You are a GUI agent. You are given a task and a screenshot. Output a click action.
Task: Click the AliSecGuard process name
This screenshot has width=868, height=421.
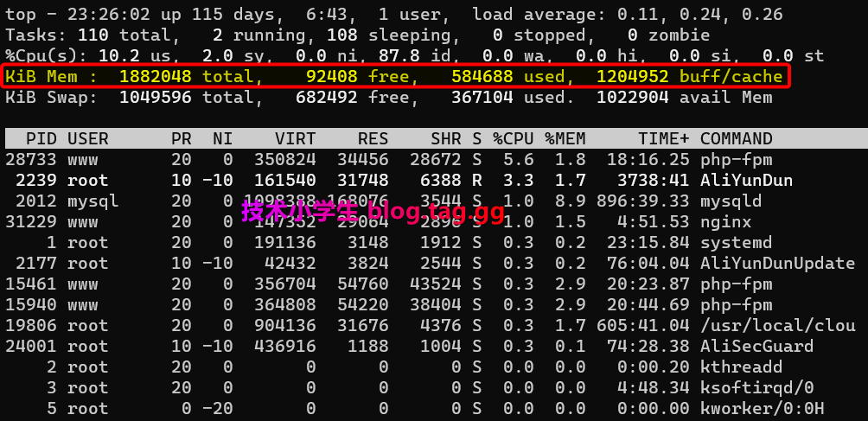coord(756,346)
